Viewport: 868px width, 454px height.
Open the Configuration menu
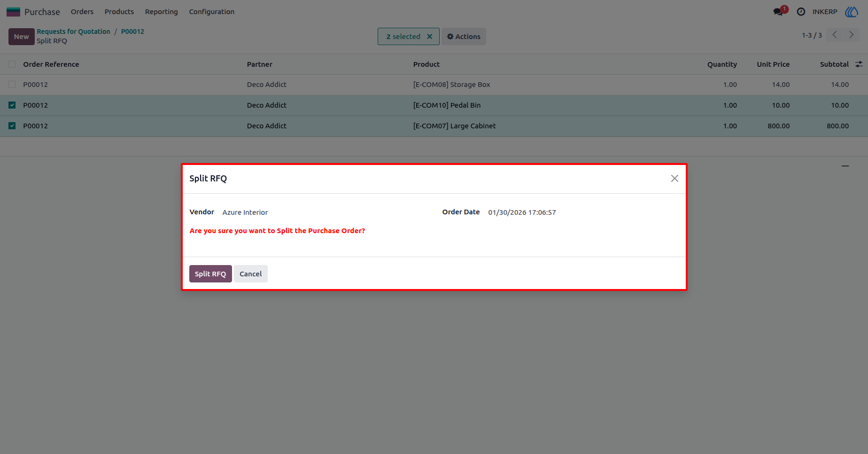click(x=212, y=12)
